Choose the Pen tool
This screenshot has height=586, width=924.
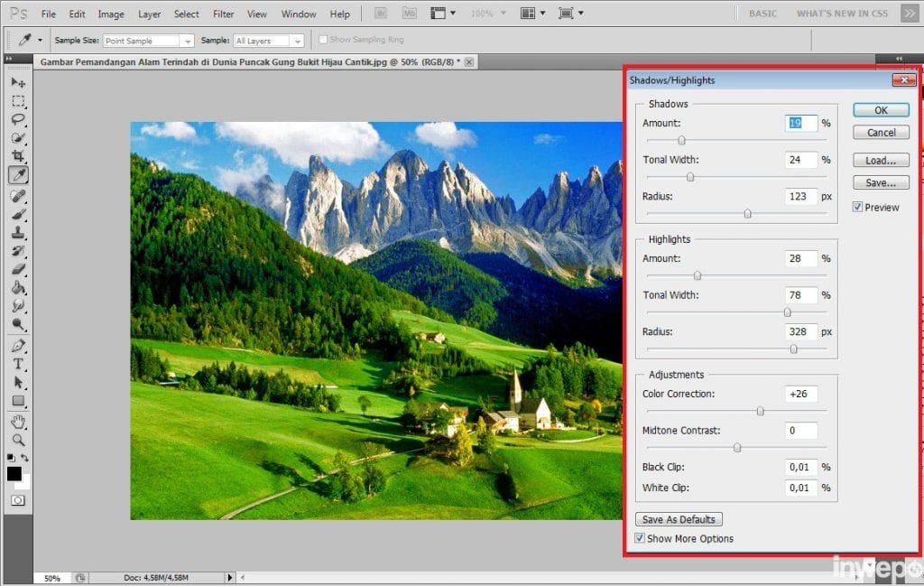pyautogui.click(x=18, y=346)
